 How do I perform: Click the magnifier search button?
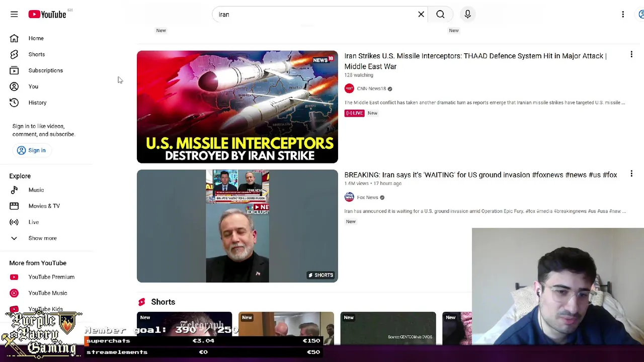(x=440, y=15)
